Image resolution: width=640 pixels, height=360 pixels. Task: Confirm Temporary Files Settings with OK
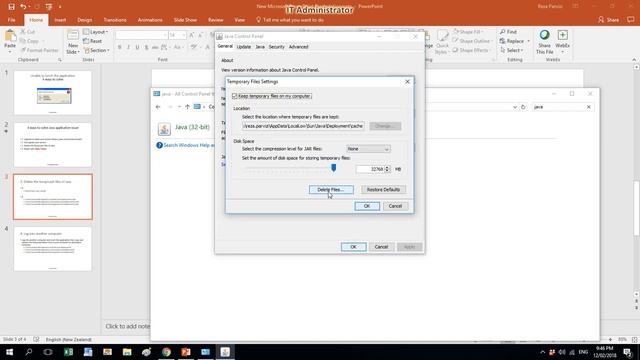pyautogui.click(x=367, y=206)
